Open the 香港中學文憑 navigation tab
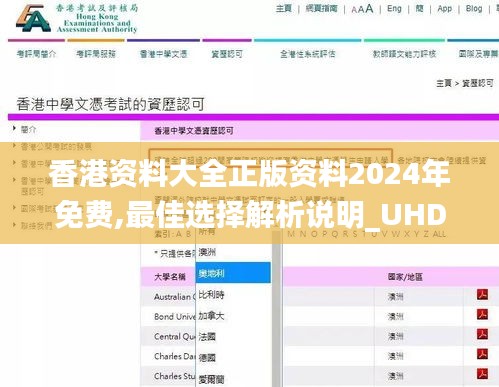499x387 pixels. [x=163, y=54]
